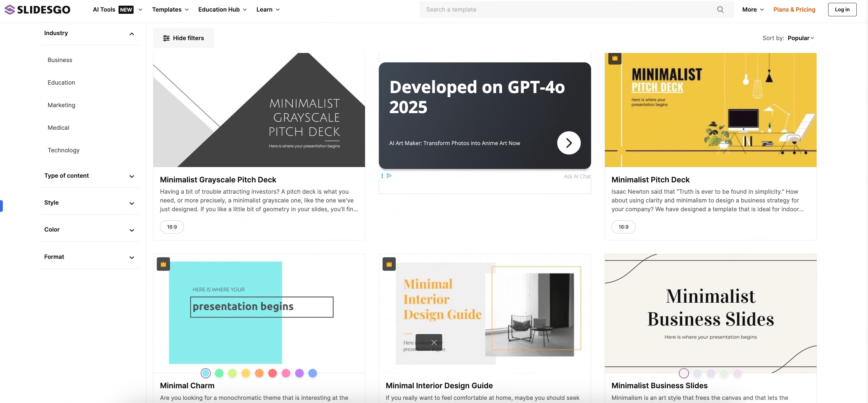Open the ad options dots icon
The width and height of the screenshot is (868, 403).
(382, 175)
